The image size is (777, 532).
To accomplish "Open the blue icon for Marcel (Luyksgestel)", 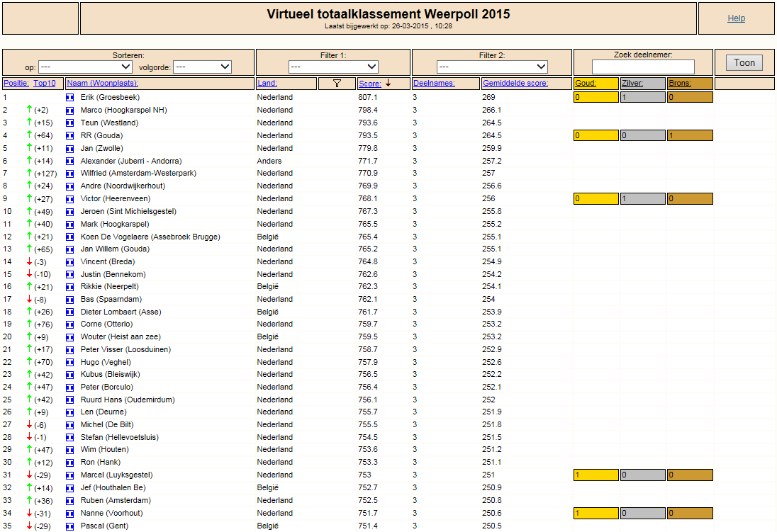I will (70, 475).
